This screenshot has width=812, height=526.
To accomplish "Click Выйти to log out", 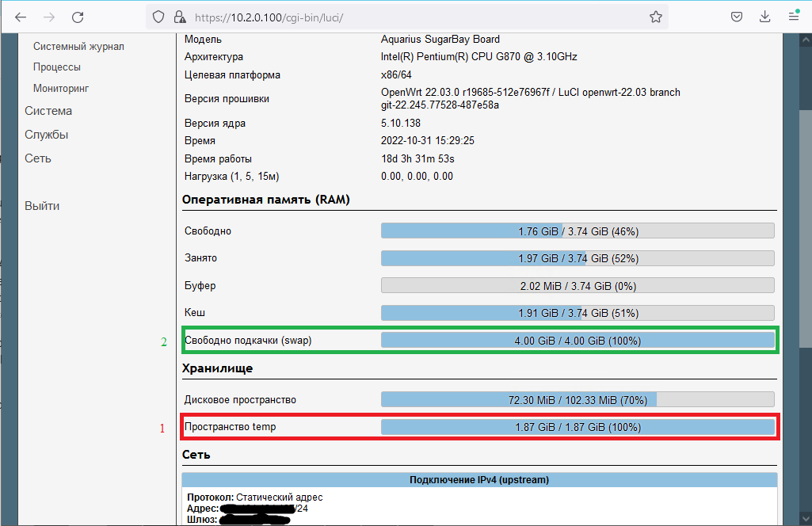I will click(x=42, y=206).
